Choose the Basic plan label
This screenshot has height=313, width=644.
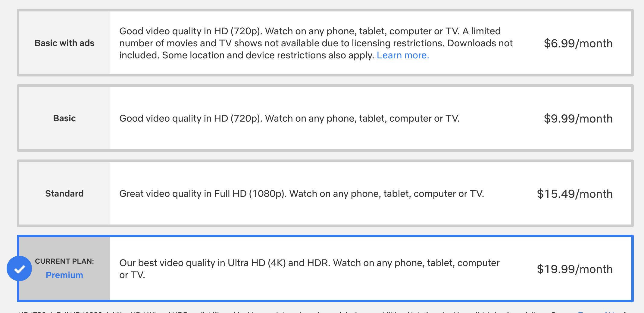[64, 118]
